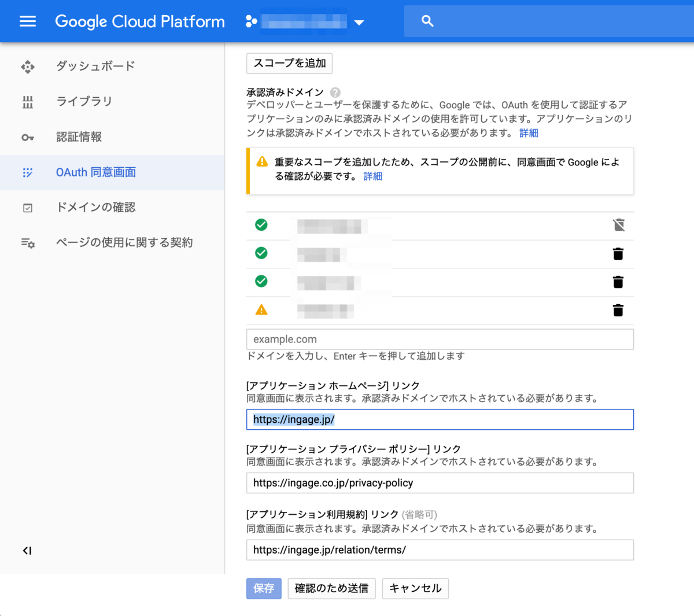This screenshot has width=694, height=616.
Task: Click the ライブラリ sidebar icon
Action: click(x=28, y=102)
